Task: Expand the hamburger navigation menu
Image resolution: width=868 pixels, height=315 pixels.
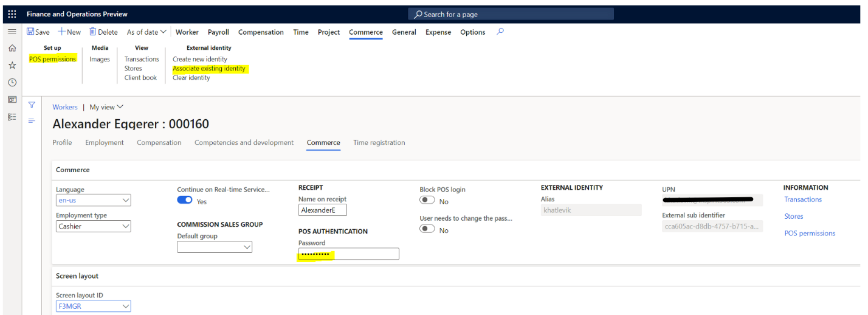Action: pyautogui.click(x=12, y=32)
